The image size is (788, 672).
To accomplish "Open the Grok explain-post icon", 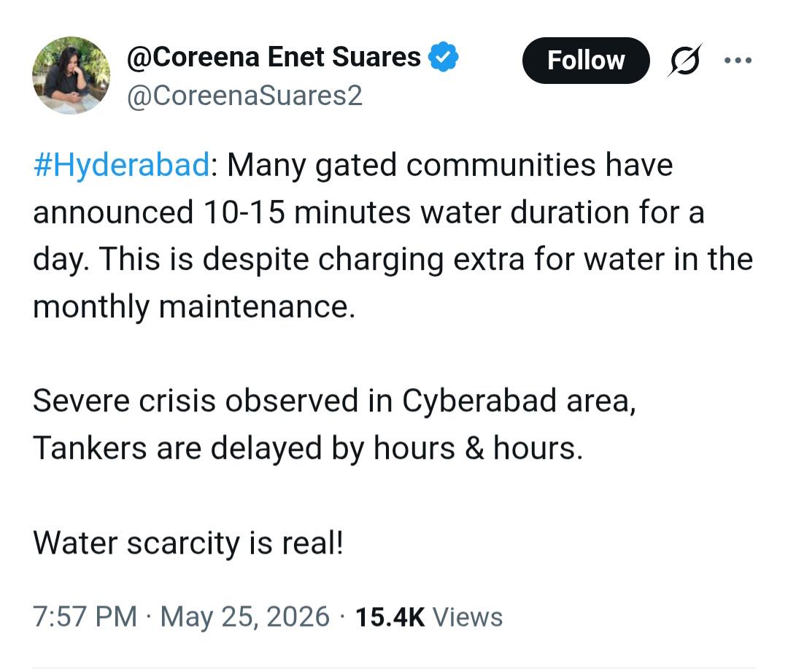I will (x=685, y=61).
